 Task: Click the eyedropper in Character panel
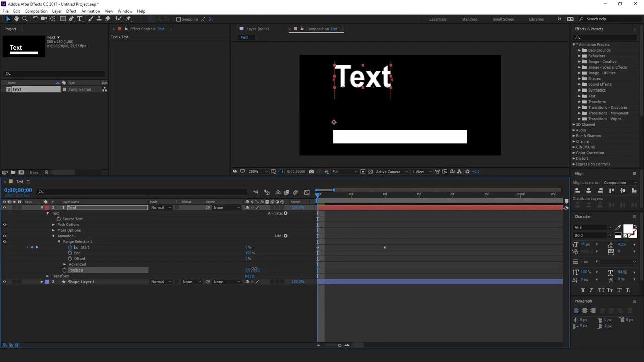618,228
